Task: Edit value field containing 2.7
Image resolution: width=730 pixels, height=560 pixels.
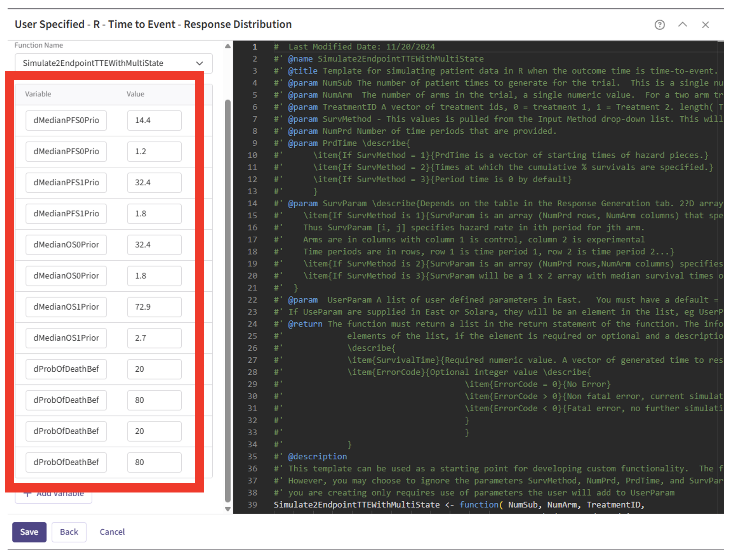Action: (x=154, y=338)
